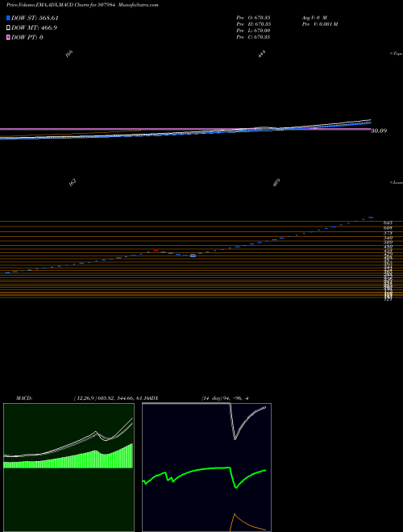Image resolution: width=403 pixels, height=532 pixels.
Task: Click the green ADX line in the ADX panel
Action: pos(204,470)
